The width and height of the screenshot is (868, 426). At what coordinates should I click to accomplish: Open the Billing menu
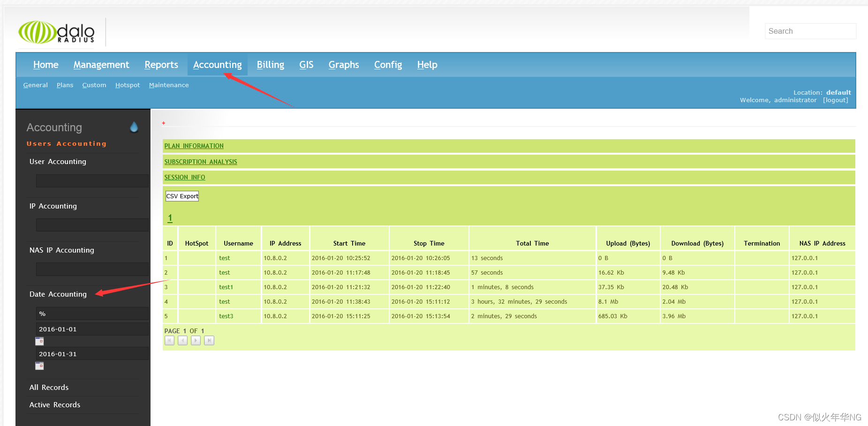(x=270, y=65)
